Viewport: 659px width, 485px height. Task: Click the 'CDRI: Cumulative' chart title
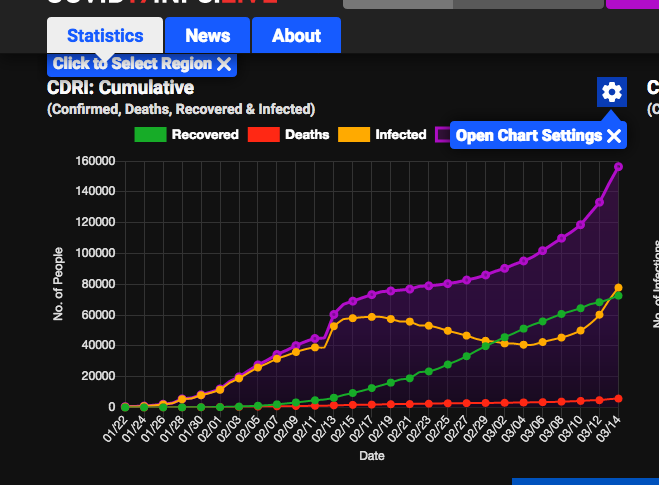(x=120, y=88)
